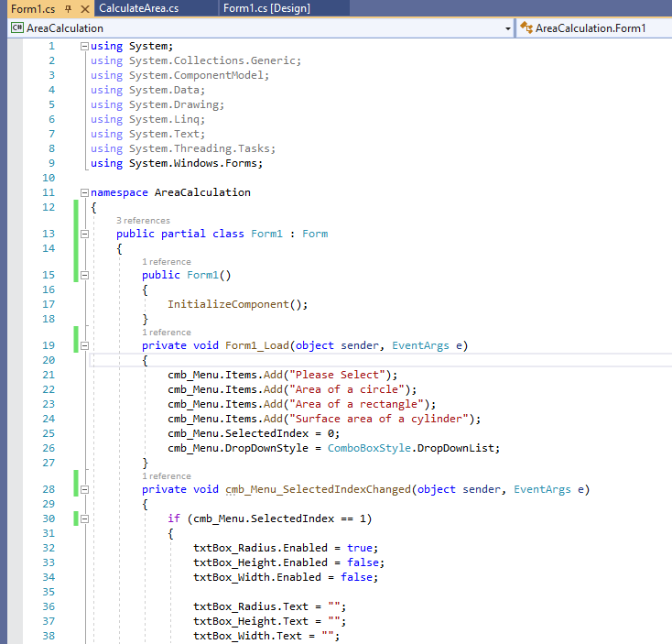Open '1 reference' link above Form1() constructor
Viewport: 672px width, 644px height.
[167, 262]
